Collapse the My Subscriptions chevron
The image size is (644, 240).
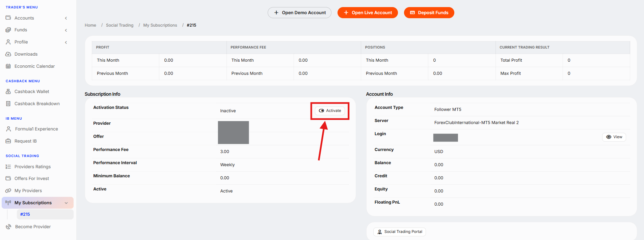point(66,203)
